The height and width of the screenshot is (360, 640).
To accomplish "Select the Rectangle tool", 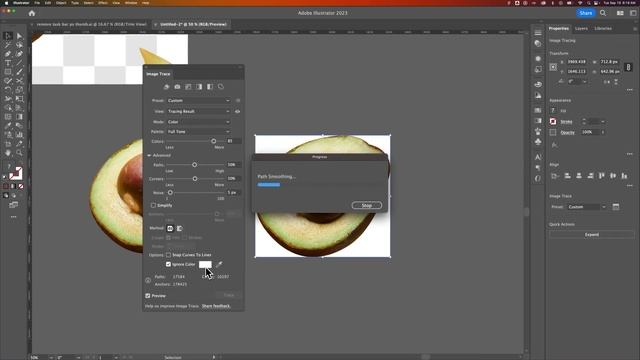I will [8, 72].
